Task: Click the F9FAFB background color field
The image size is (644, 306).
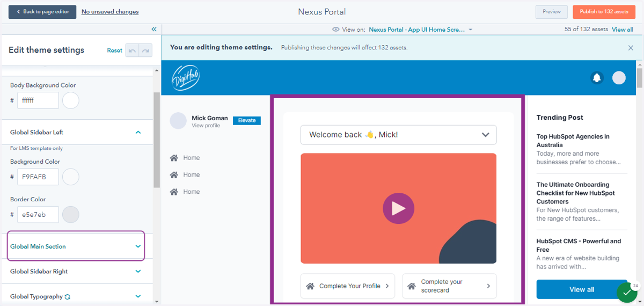Action: tap(38, 177)
